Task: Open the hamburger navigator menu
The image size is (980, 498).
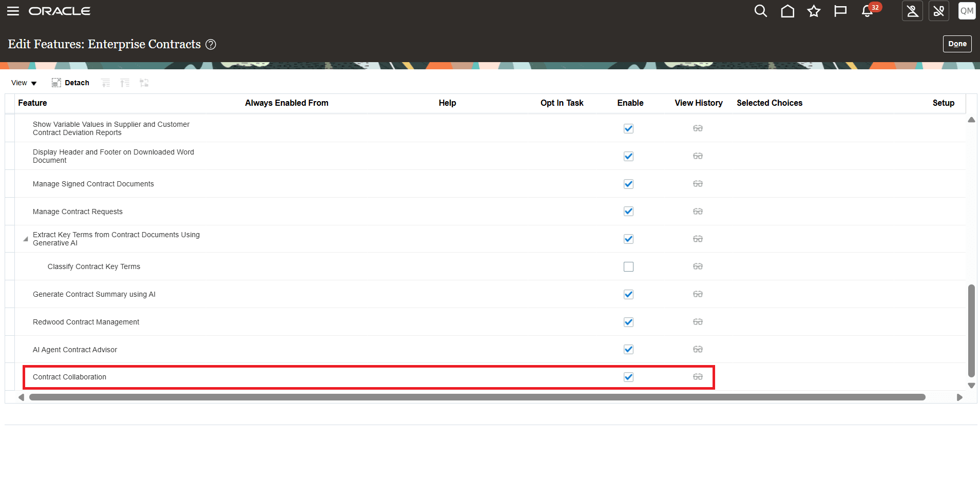Action: point(13,11)
